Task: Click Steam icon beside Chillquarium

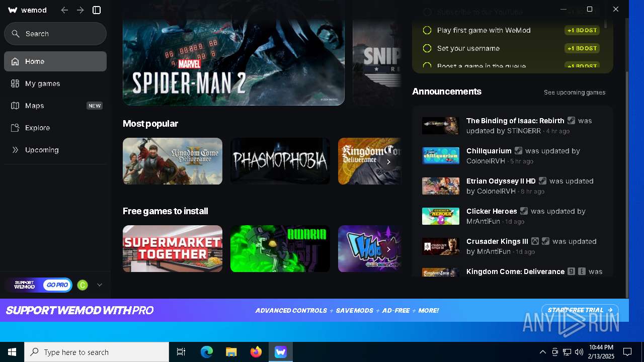Action: pyautogui.click(x=518, y=151)
